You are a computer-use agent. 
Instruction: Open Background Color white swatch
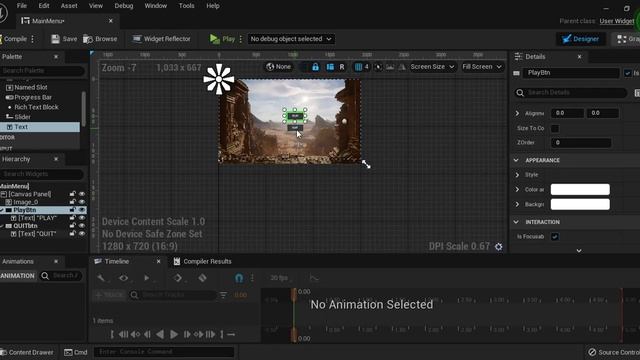[x=580, y=204]
